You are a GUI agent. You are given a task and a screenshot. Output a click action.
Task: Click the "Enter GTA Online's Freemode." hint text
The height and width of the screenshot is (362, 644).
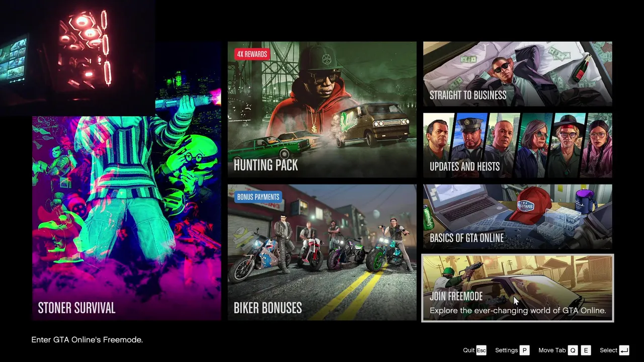87,340
